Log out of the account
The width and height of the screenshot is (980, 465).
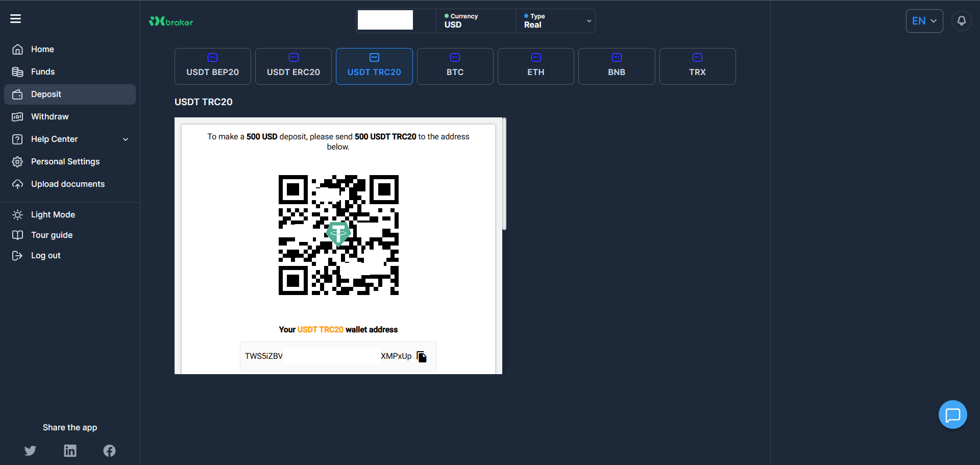click(x=46, y=256)
